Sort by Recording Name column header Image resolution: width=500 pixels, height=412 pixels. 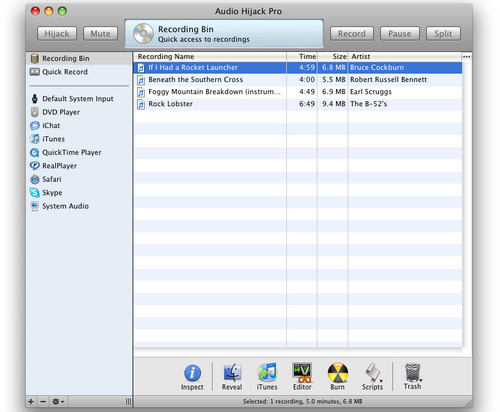[210, 56]
